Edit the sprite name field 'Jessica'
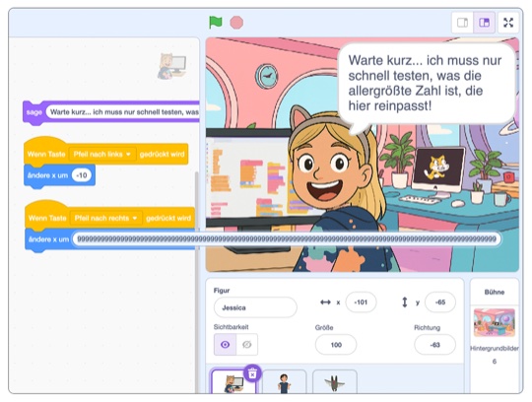 [x=255, y=307]
